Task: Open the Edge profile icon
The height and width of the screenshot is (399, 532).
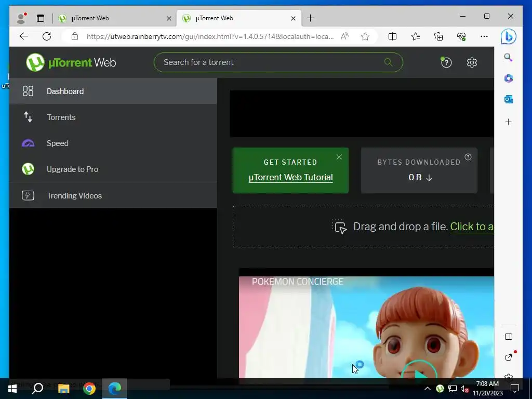Action: pos(21,18)
